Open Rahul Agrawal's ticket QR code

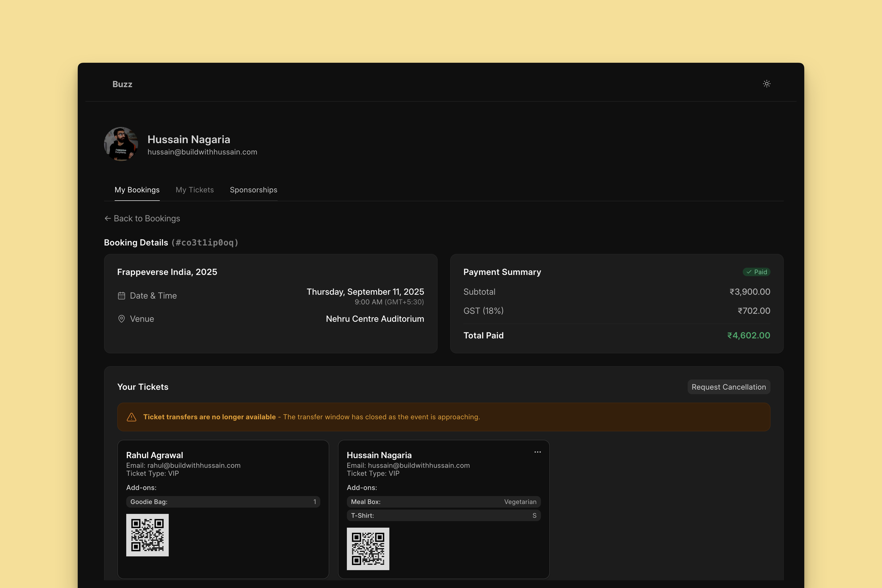[x=147, y=535]
